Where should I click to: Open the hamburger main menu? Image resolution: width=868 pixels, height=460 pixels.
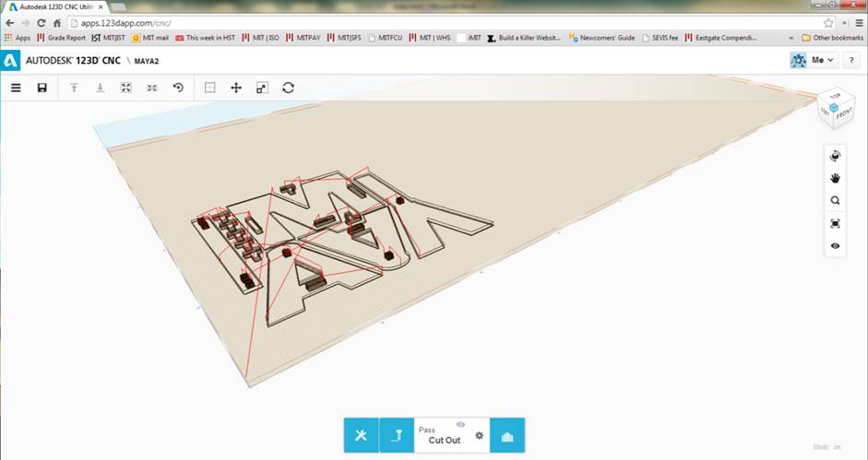[x=16, y=88]
